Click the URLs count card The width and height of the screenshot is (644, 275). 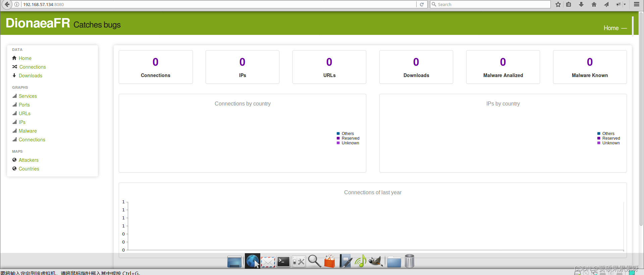pyautogui.click(x=329, y=67)
